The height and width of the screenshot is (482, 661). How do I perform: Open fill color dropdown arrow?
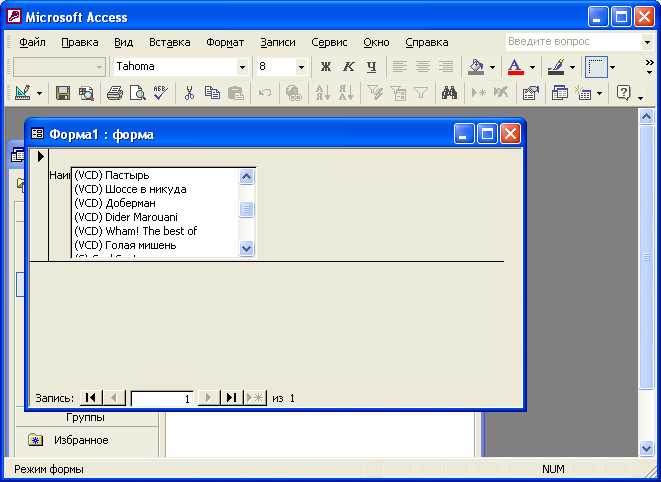(492, 67)
